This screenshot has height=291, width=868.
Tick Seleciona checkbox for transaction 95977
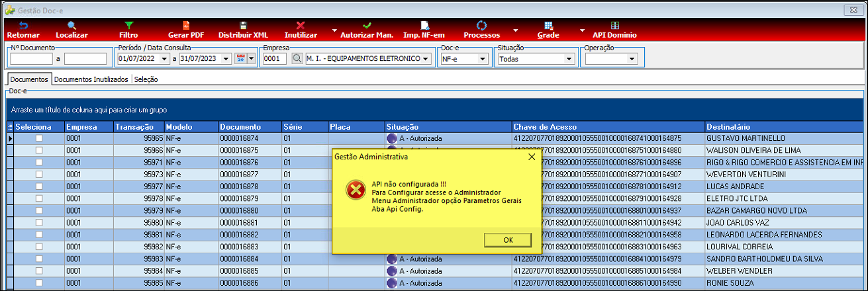tap(38, 186)
